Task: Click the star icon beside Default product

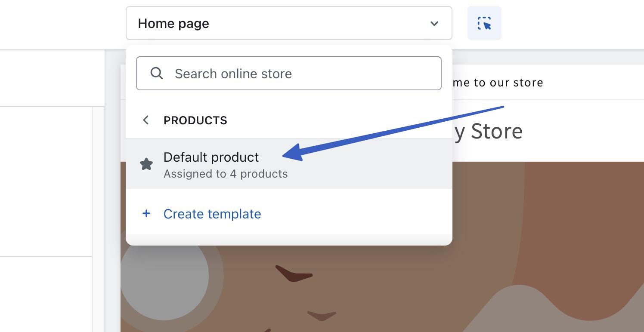Action: pos(146,164)
